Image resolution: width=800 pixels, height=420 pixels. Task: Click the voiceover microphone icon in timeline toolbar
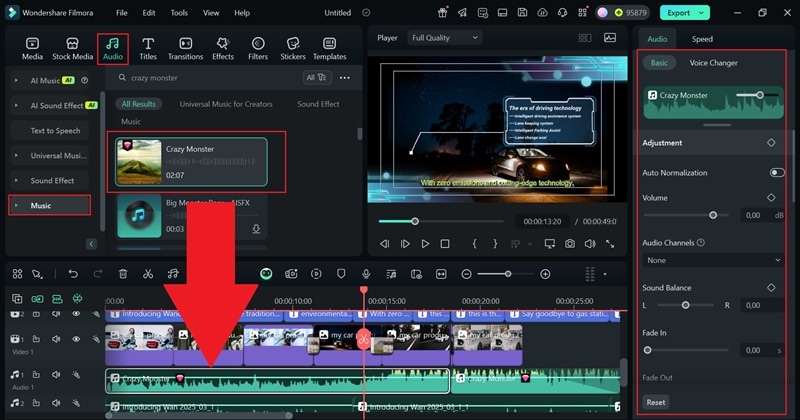point(366,274)
